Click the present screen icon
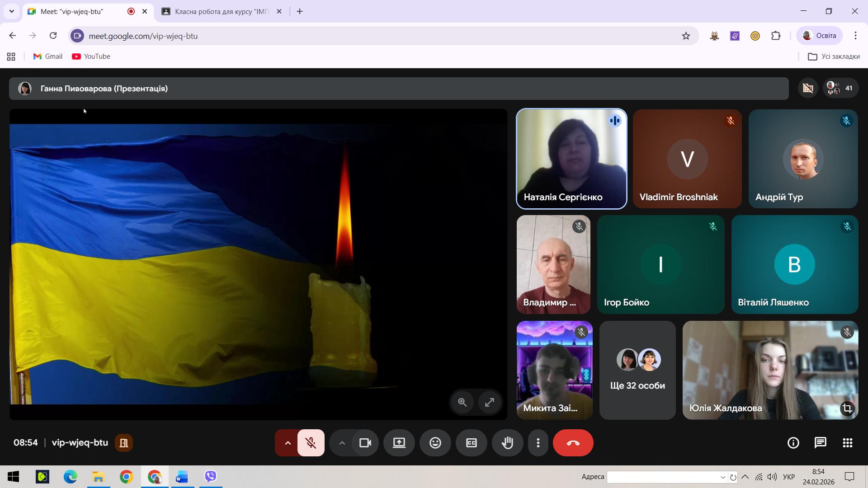Image resolution: width=868 pixels, height=488 pixels. [399, 443]
